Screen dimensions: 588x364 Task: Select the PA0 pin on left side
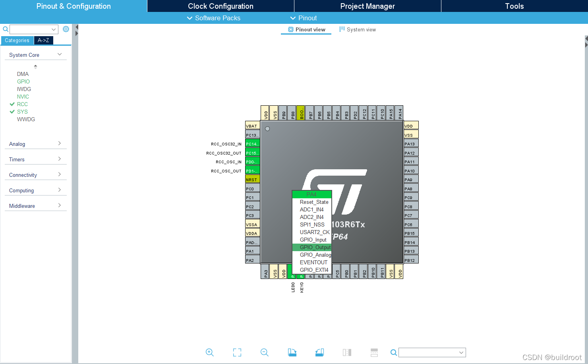point(253,242)
